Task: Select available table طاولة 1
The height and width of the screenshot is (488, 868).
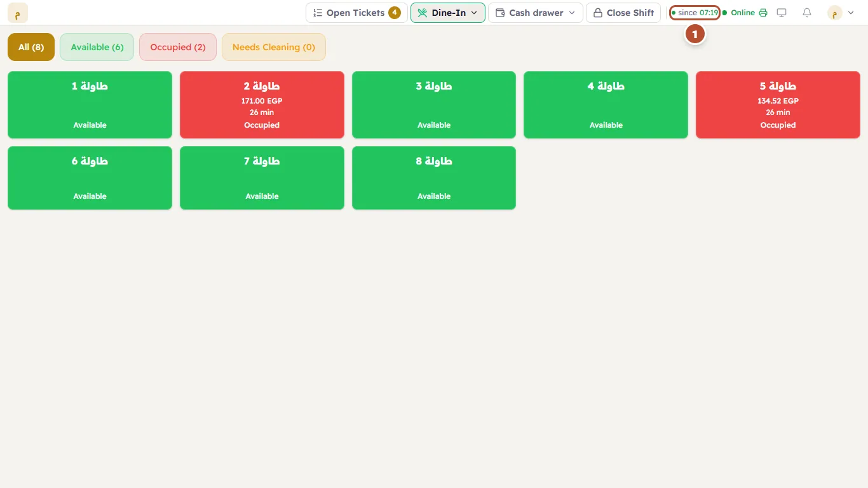Action: coord(90,105)
